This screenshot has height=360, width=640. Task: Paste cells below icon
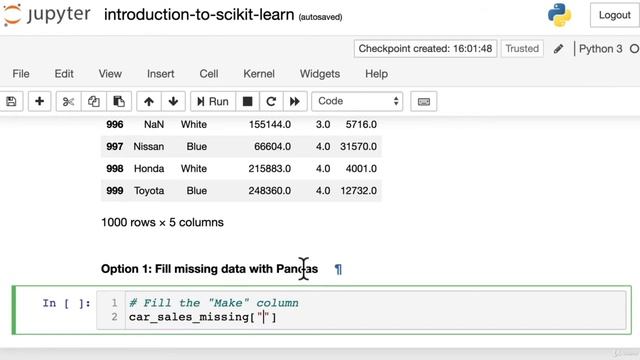click(x=119, y=101)
